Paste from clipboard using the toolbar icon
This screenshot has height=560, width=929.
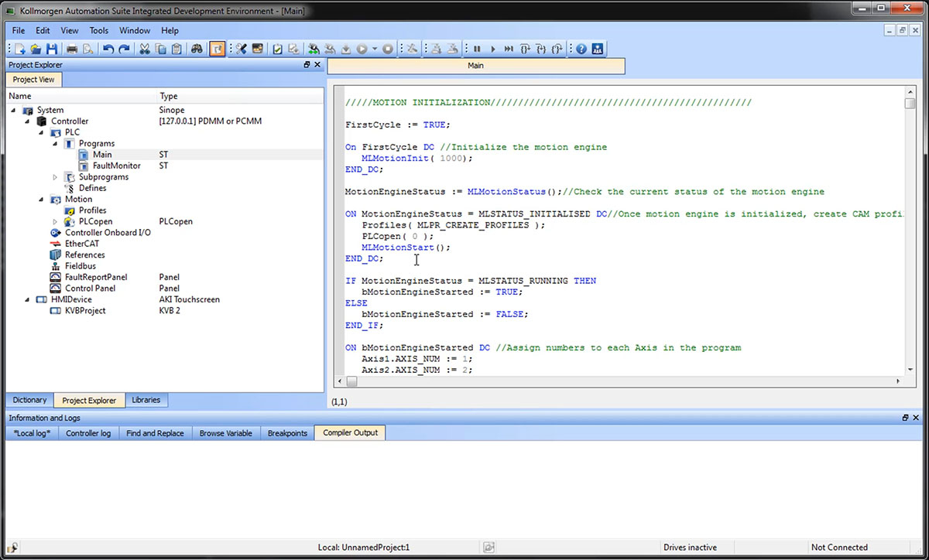pyautogui.click(x=177, y=49)
